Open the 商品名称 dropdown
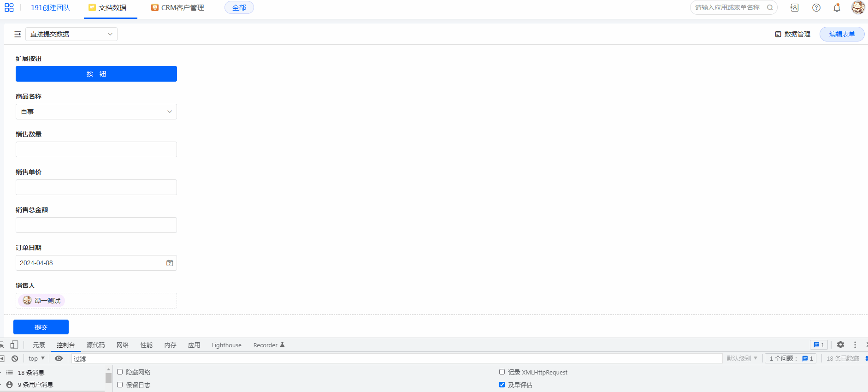Image resolution: width=868 pixels, height=392 pixels. (x=96, y=112)
